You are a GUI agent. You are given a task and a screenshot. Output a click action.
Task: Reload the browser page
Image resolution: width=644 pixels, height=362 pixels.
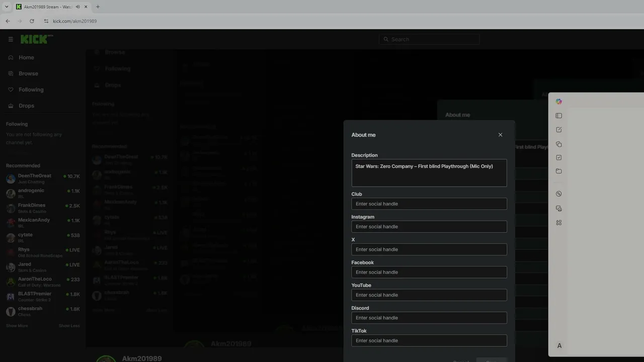(x=32, y=21)
